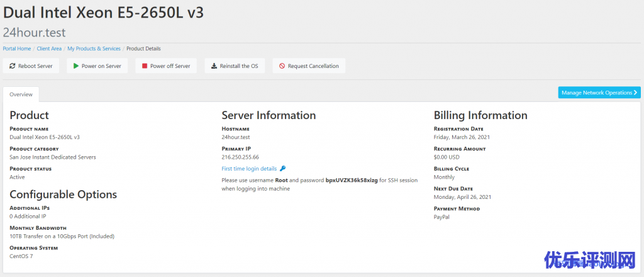Image resolution: width=644 pixels, height=277 pixels.
Task: Click the chevron arrow on Manage Network Operations
Action: pyautogui.click(x=636, y=93)
